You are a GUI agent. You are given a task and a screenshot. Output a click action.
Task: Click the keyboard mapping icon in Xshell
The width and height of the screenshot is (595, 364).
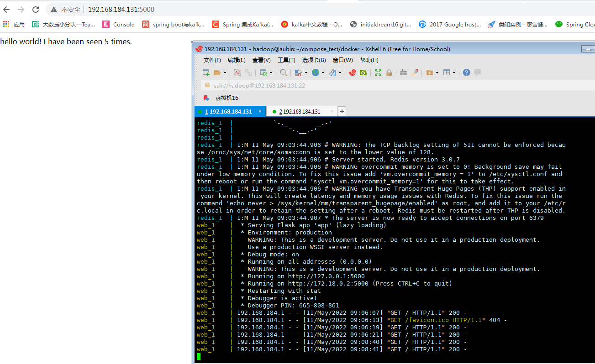(404, 73)
